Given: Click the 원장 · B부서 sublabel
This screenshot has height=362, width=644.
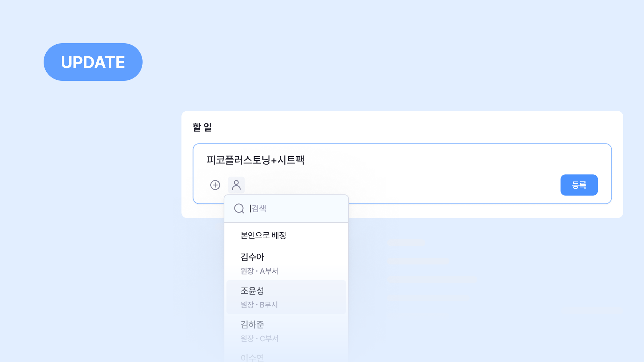Looking at the screenshot, I should coord(259,305).
